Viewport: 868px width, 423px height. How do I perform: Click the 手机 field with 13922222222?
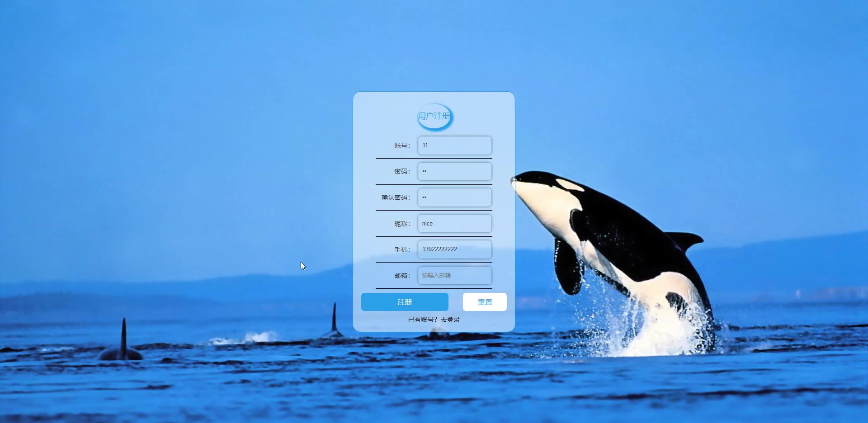[454, 249]
